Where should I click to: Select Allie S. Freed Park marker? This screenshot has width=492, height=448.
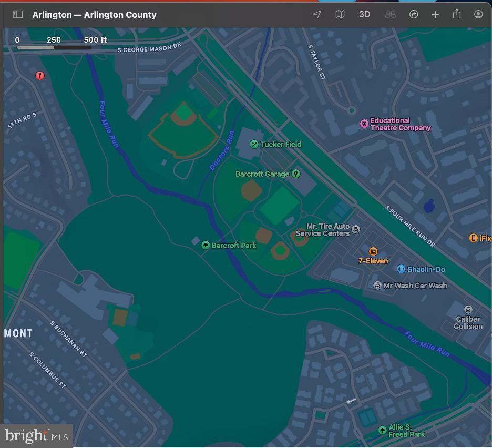tap(383, 431)
